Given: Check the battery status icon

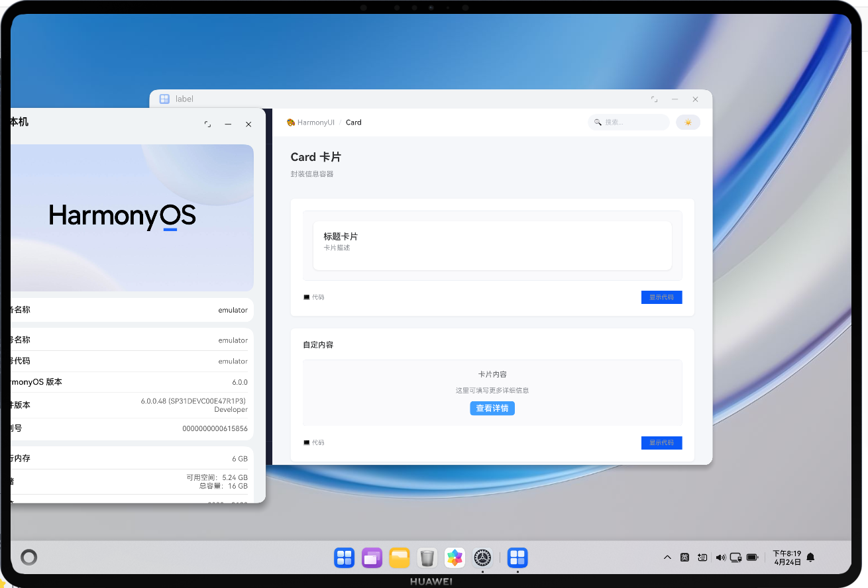Looking at the screenshot, I should click(x=752, y=558).
